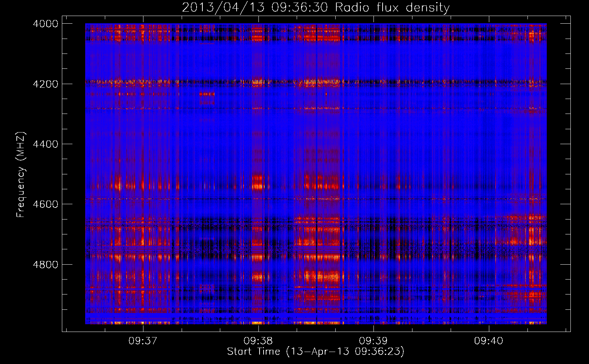
Task: Click the 09:38 time tick label
Action: (258, 341)
